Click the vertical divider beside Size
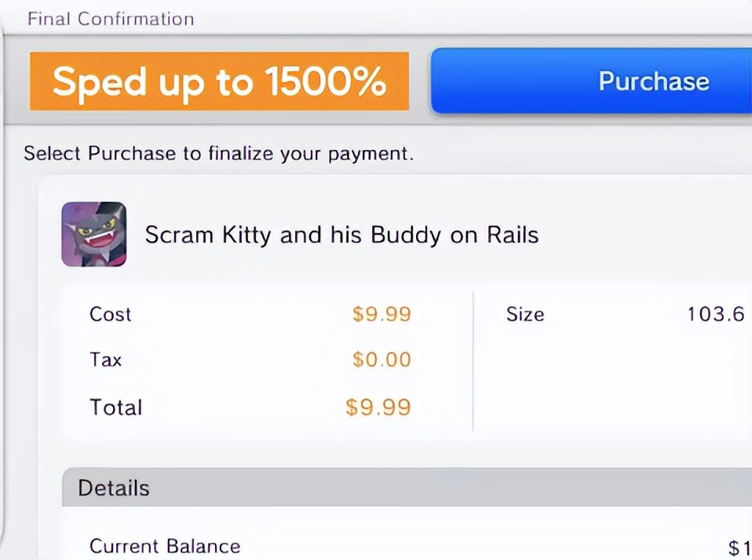The width and height of the screenshot is (752, 560). [x=473, y=361]
